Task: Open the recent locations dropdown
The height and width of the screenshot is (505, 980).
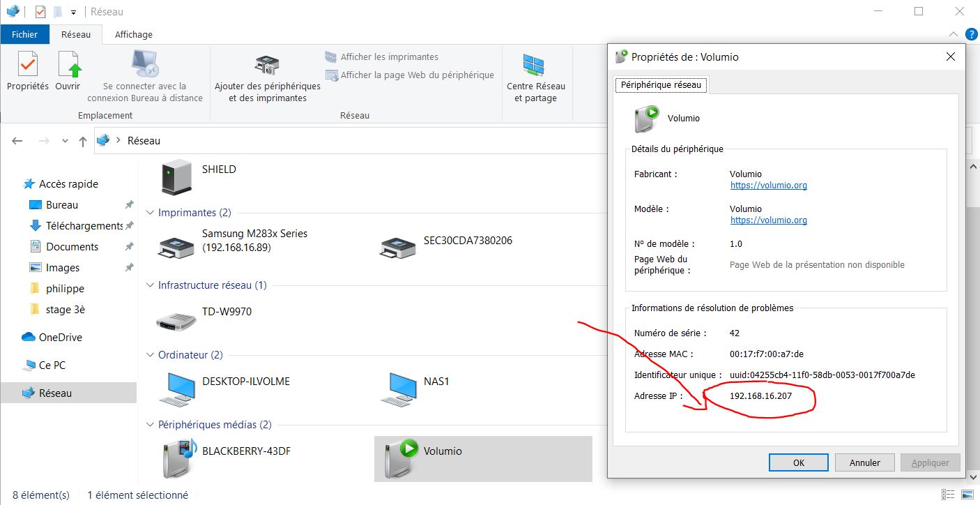Action: click(65, 141)
